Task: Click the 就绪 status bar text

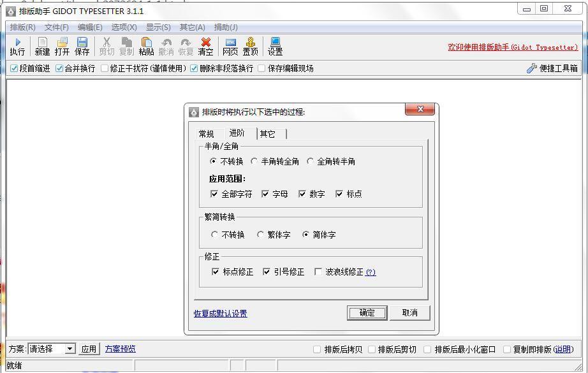Action: (14, 365)
